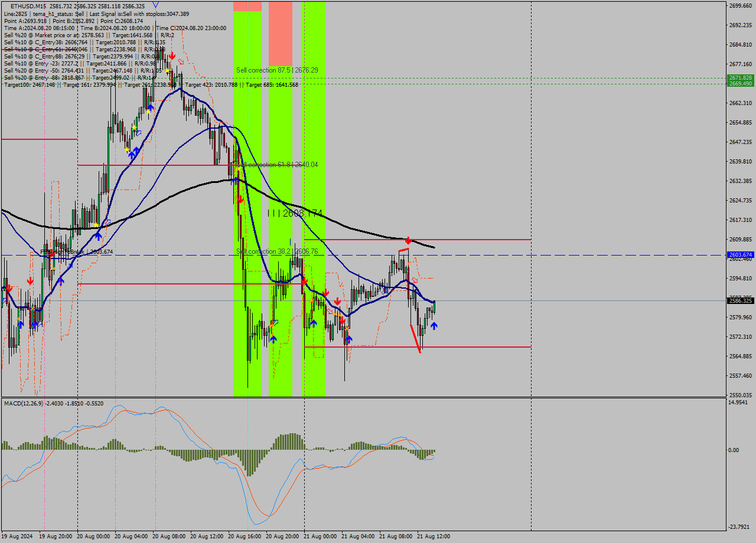Click the 2572.310 price axis label
The width and height of the screenshot is (756, 543).
coord(740,336)
